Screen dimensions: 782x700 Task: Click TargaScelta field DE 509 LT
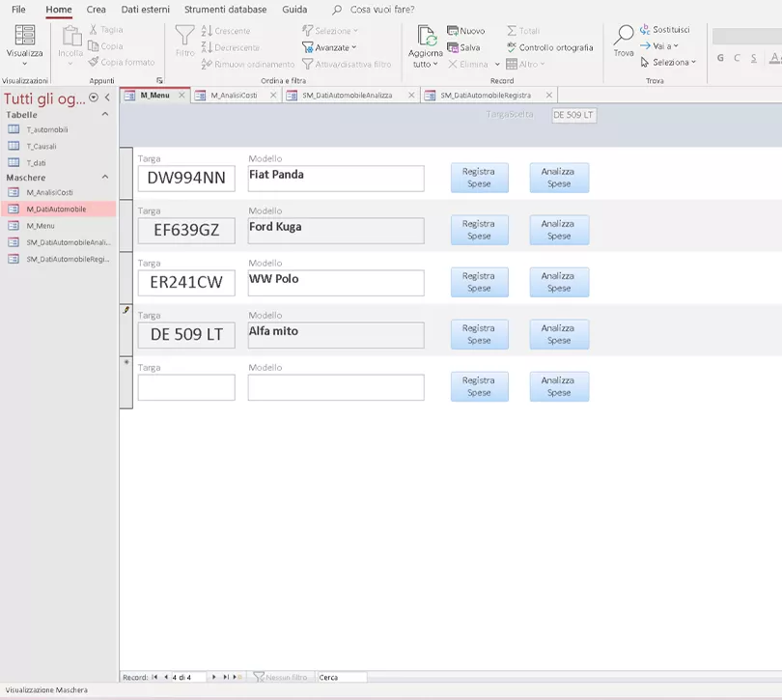pyautogui.click(x=573, y=115)
